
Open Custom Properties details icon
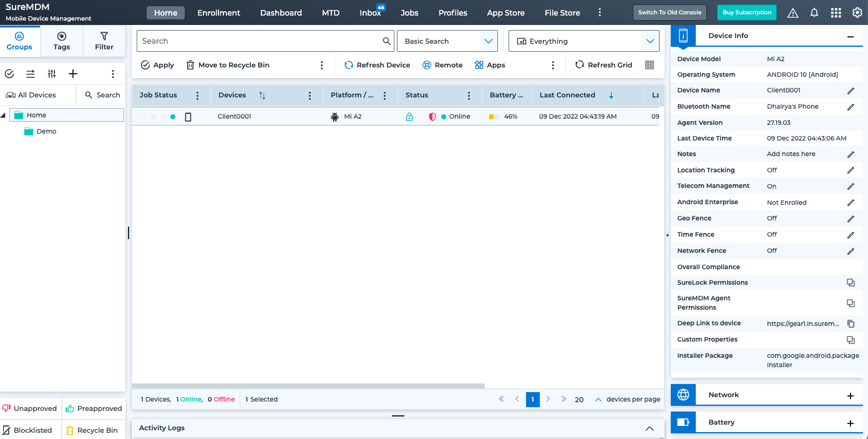pyautogui.click(x=851, y=340)
